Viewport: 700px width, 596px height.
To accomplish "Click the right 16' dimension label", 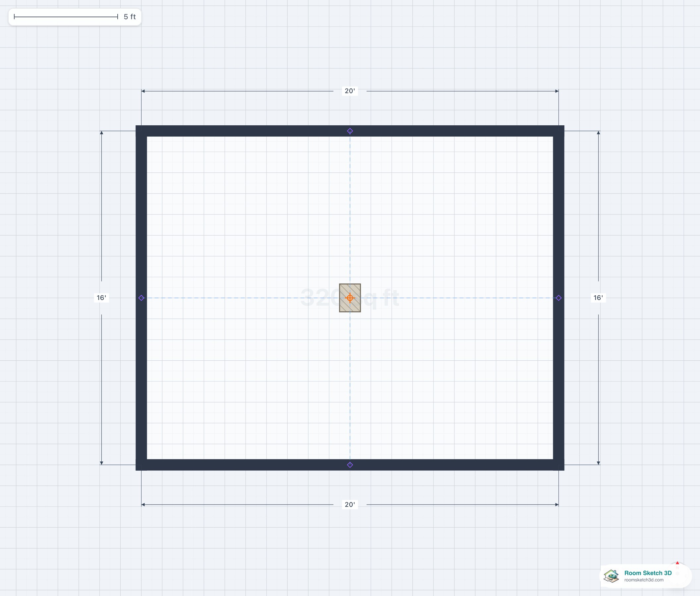I will click(598, 298).
